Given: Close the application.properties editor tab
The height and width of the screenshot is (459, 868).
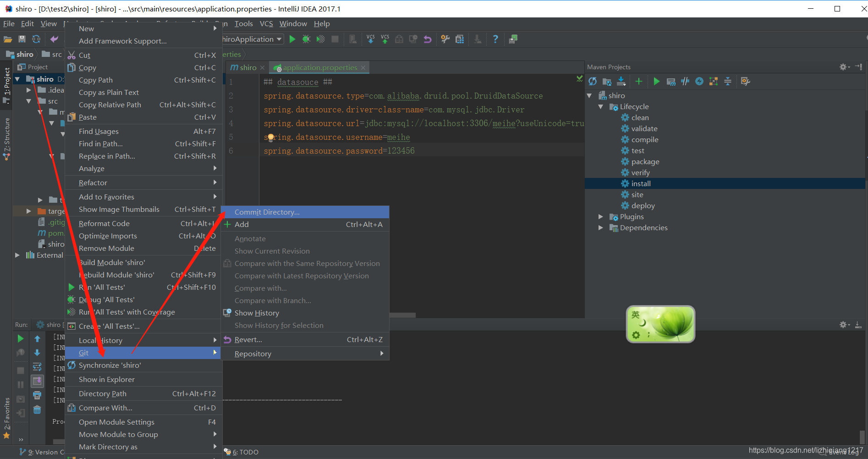Looking at the screenshot, I should pos(363,68).
